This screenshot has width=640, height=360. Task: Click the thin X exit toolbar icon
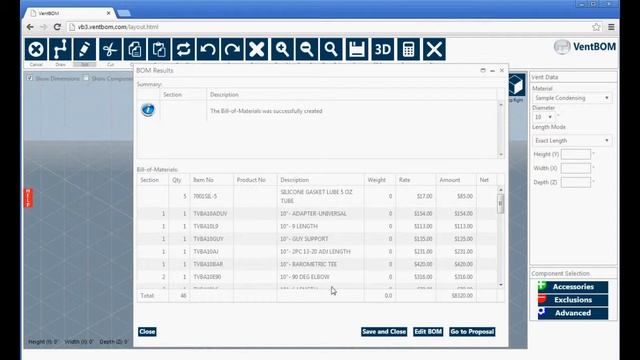pyautogui.click(x=434, y=49)
